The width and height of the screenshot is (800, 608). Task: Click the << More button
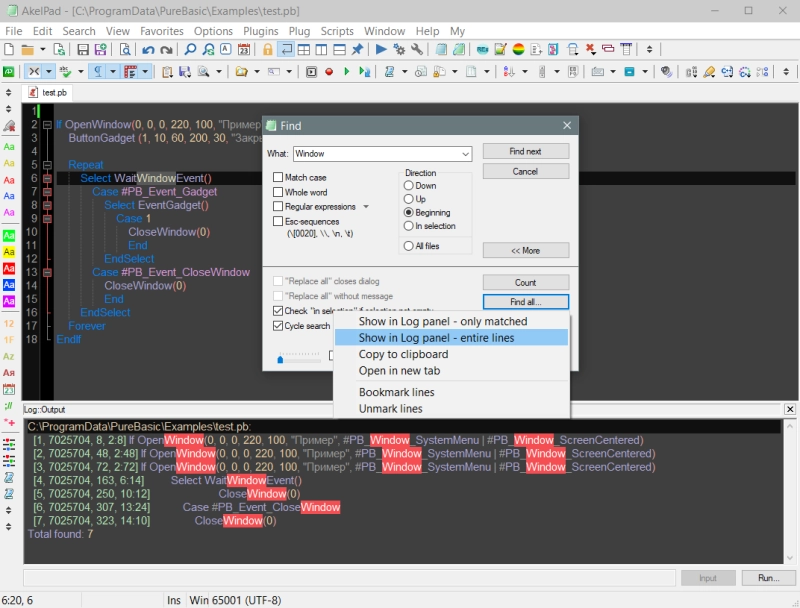(x=526, y=250)
